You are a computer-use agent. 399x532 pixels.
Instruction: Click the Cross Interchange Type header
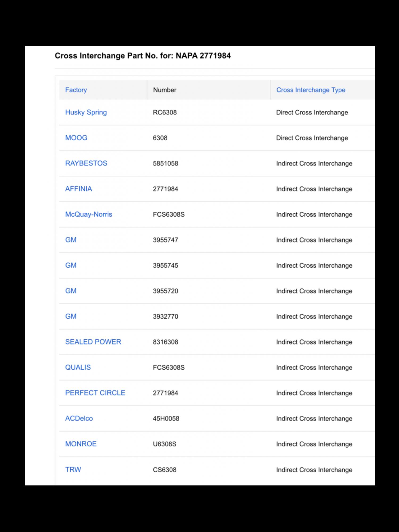coord(311,90)
